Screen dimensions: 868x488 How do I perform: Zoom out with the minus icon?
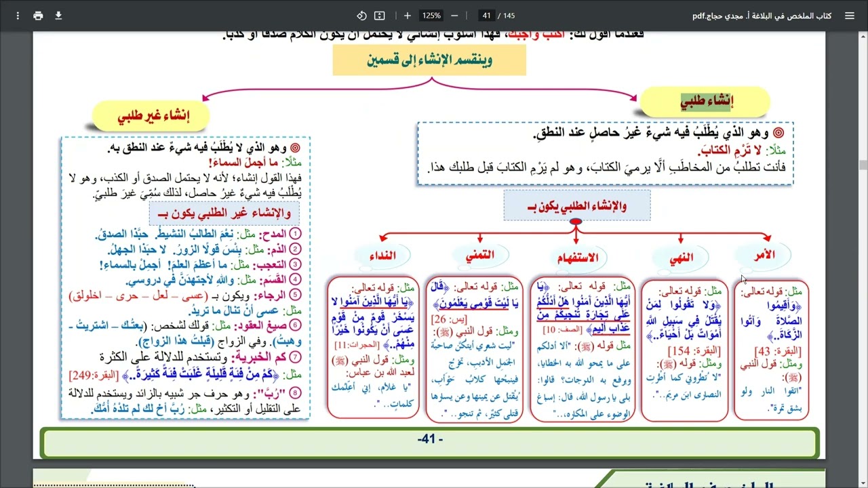(454, 16)
